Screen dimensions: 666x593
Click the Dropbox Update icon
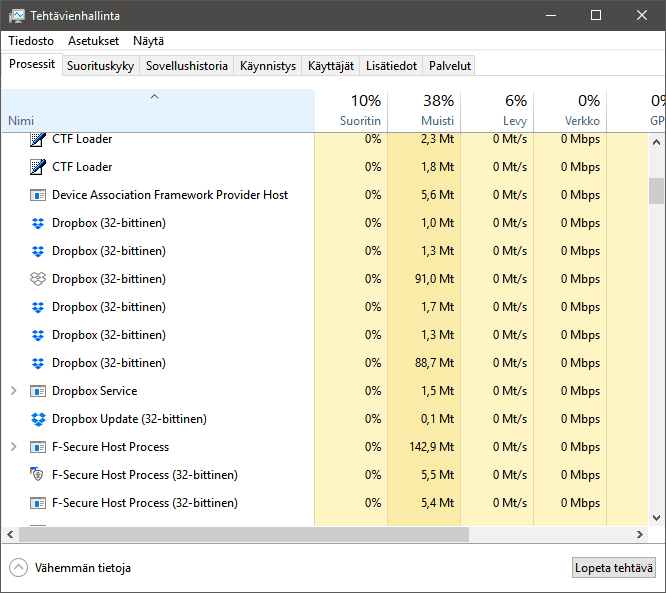pos(38,419)
